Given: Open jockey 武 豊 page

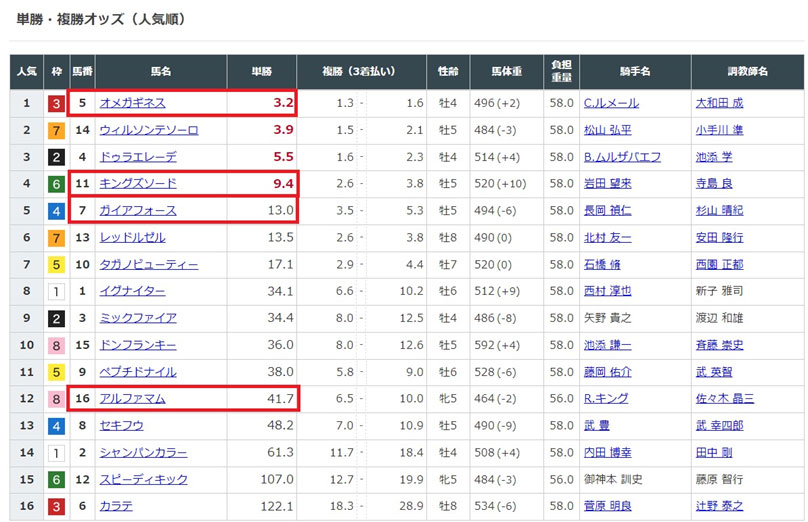Looking at the screenshot, I should tap(596, 426).
